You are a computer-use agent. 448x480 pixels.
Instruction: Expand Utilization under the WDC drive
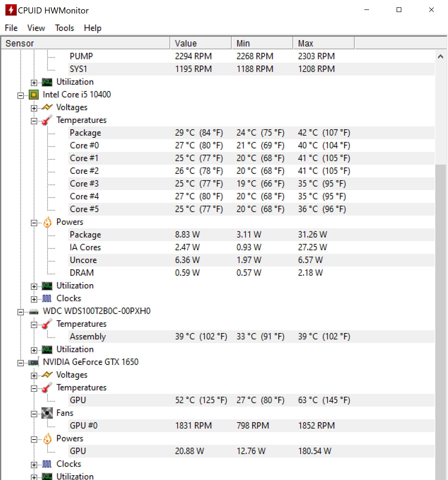point(34,350)
